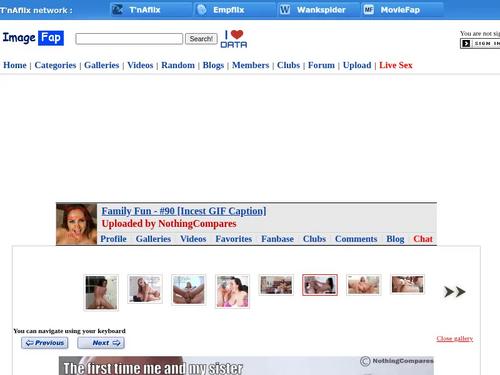The height and width of the screenshot is (375, 500).
Task: Go to Home in main navigation
Action: [15, 65]
